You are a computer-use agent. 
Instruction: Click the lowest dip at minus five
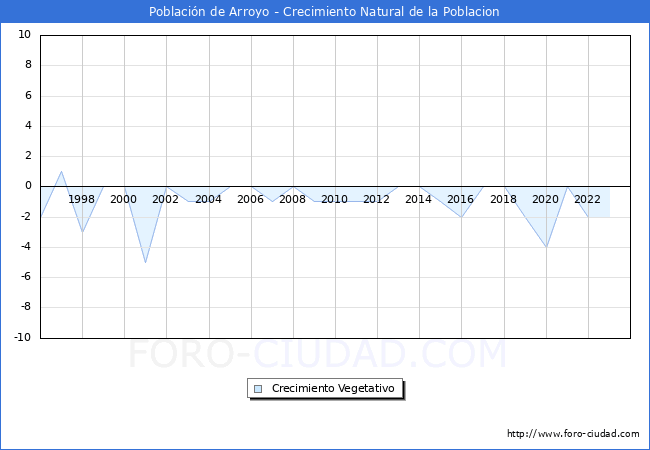click(145, 262)
